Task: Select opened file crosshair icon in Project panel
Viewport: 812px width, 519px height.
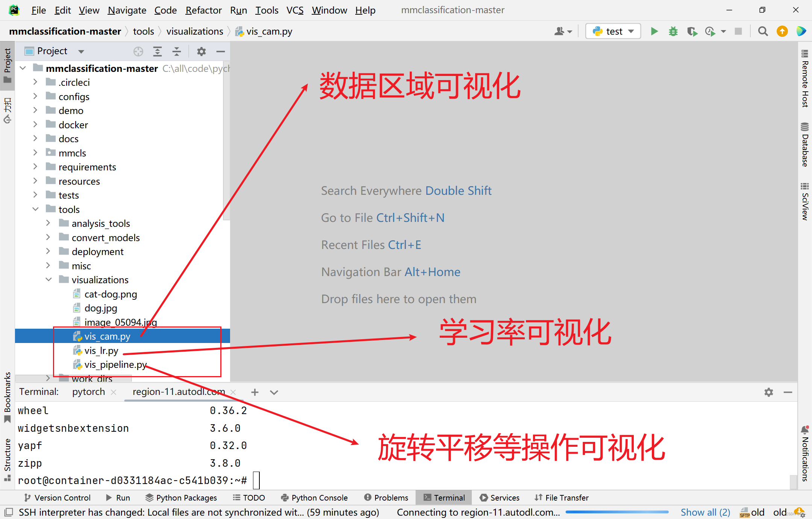Action: [138, 51]
